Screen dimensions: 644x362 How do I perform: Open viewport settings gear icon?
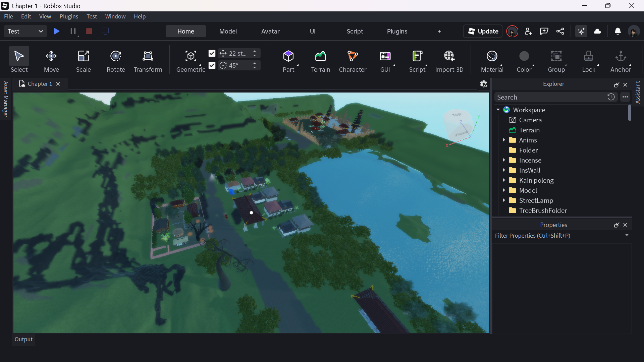click(x=483, y=84)
